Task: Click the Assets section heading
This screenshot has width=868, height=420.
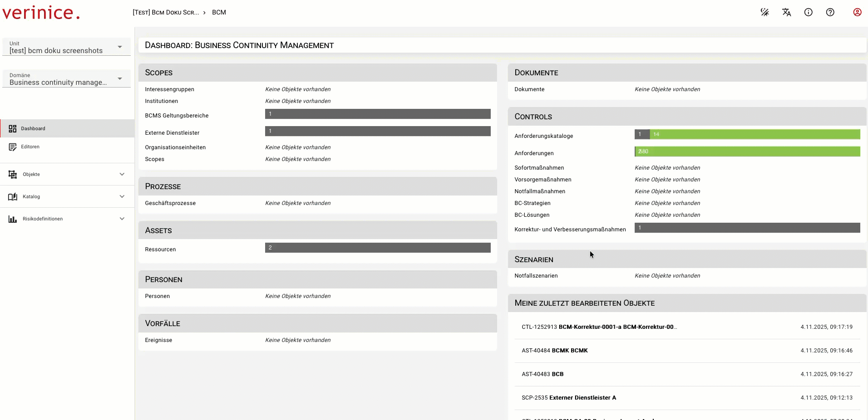Action: pos(158,230)
